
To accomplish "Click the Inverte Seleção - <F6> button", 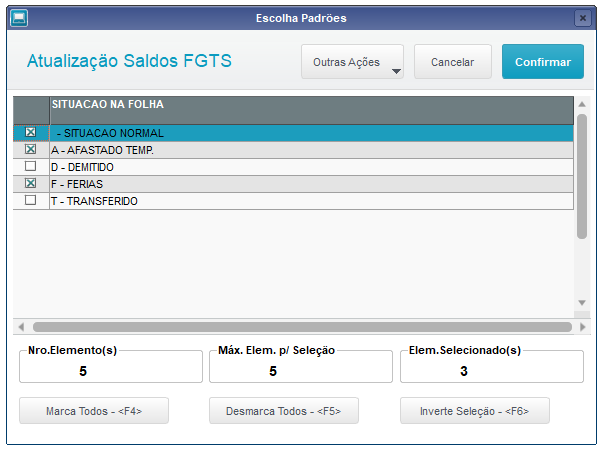I will coord(475,411).
